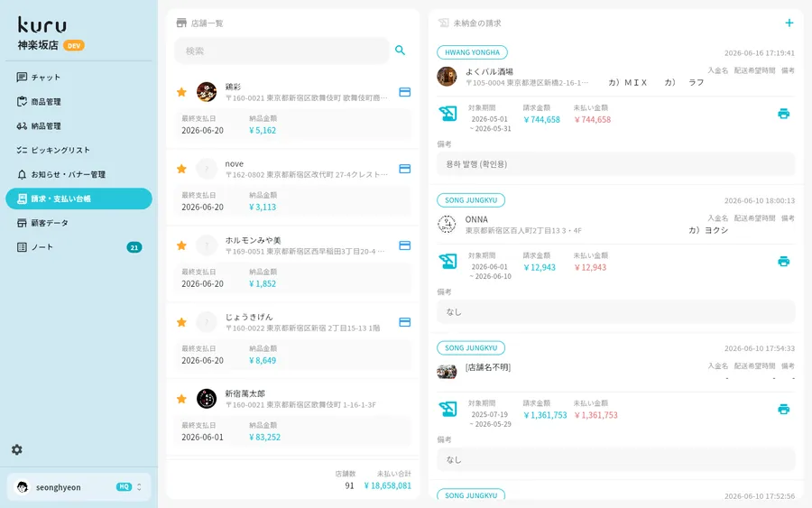Screen dimensions: 812x508
Task: Toggle favorite star for 鶏彩
Action: pos(181,92)
